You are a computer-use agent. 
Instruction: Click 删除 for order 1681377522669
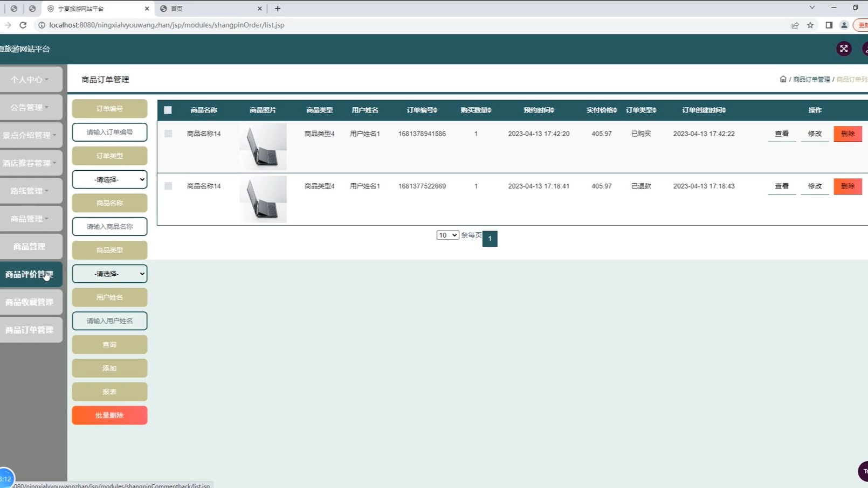click(x=848, y=186)
